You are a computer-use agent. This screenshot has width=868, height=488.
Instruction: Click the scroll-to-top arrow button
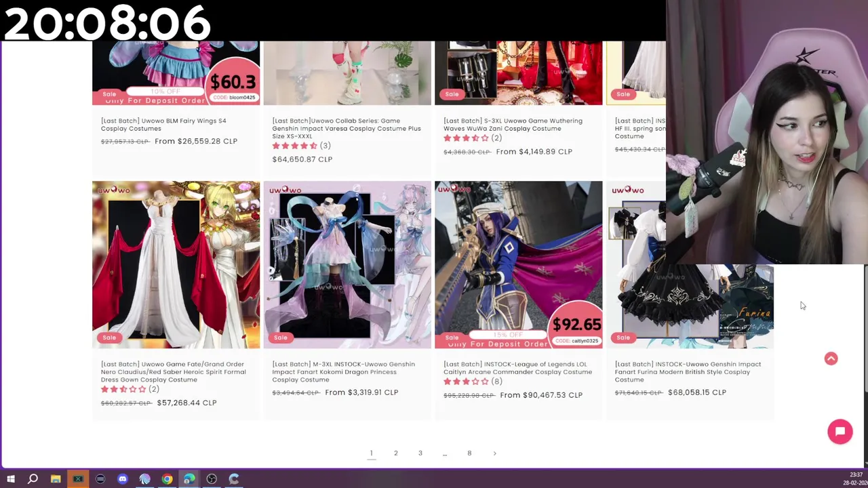pos(831,359)
